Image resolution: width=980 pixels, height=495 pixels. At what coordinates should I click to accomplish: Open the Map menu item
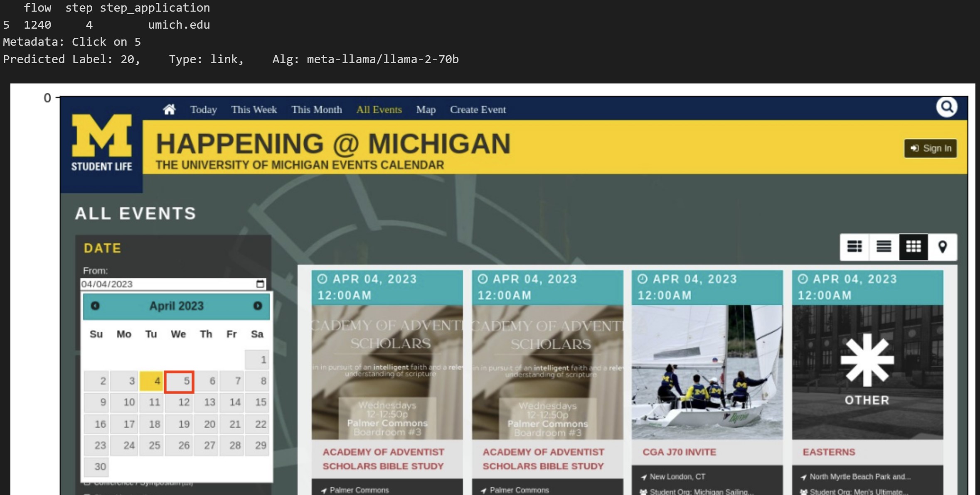(x=426, y=110)
